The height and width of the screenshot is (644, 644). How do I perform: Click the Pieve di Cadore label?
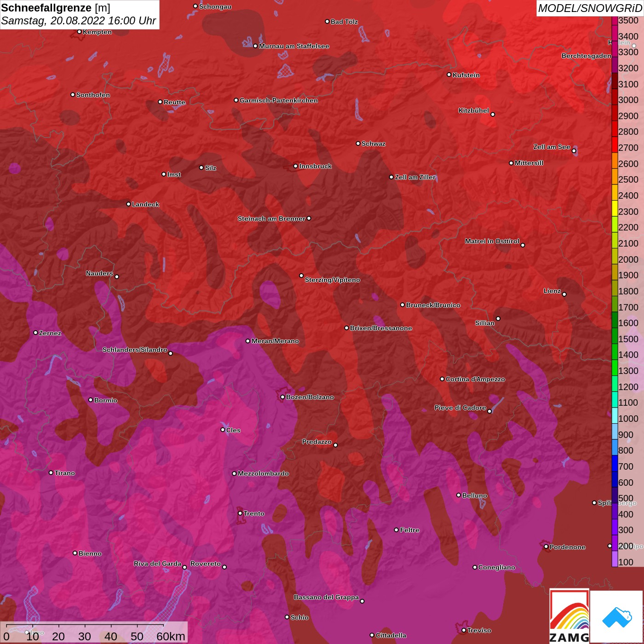[x=460, y=408]
